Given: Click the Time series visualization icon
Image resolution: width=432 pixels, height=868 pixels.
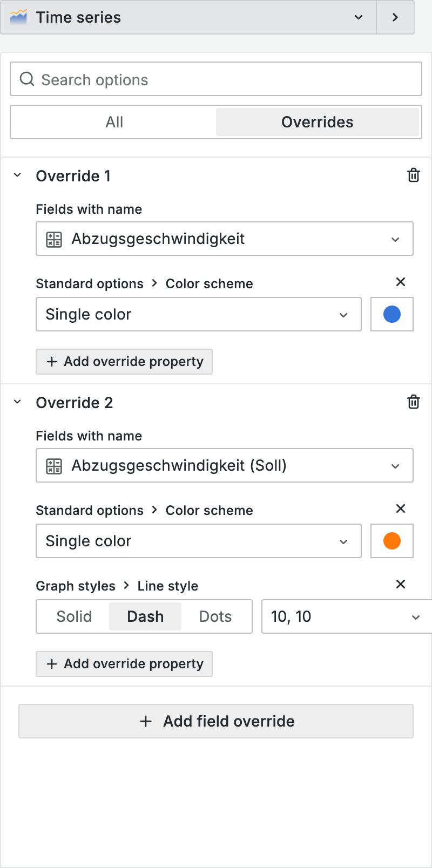Looking at the screenshot, I should pyautogui.click(x=18, y=17).
